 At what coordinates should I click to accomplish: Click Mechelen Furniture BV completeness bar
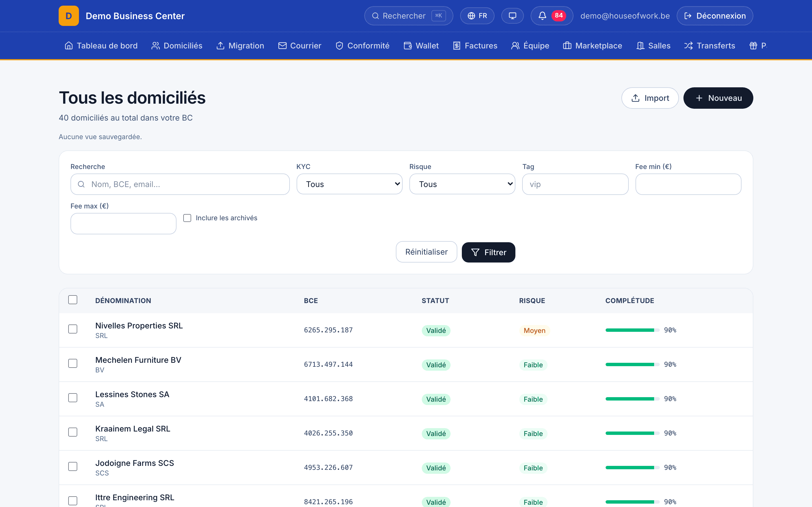pyautogui.click(x=632, y=364)
